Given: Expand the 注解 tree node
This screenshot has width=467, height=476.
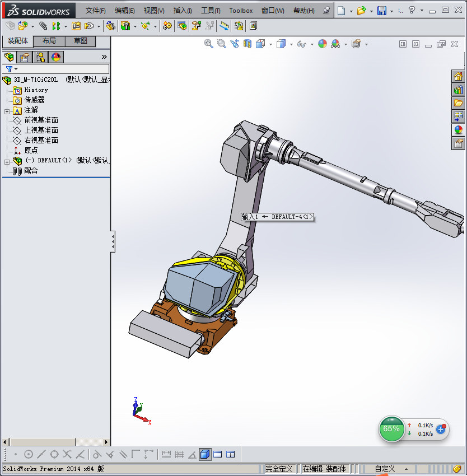Looking at the screenshot, I should pos(7,110).
